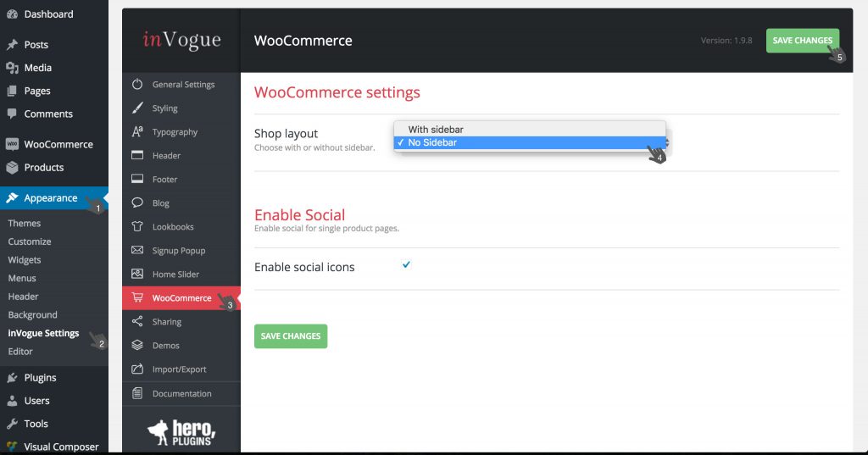Click the Import/Export icon
Screen dimensions: 868x455
point(137,369)
